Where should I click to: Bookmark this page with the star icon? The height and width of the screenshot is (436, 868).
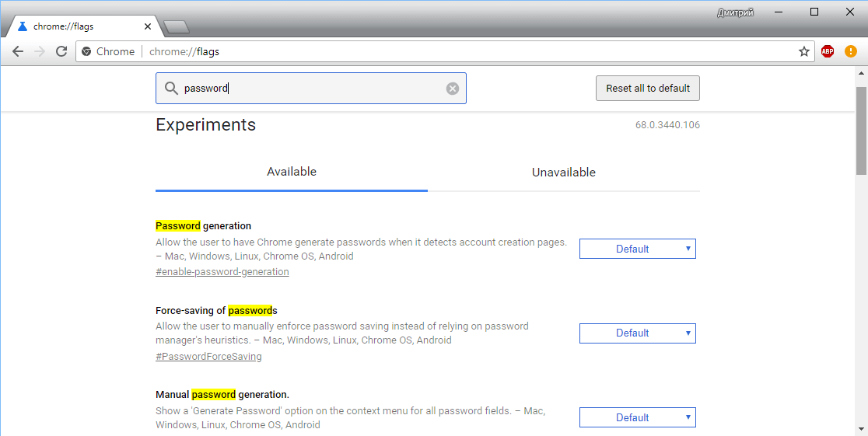(x=804, y=51)
